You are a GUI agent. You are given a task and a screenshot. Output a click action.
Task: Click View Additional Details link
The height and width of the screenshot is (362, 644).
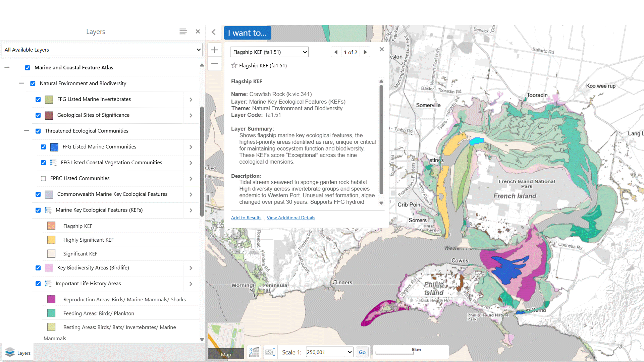point(291,218)
